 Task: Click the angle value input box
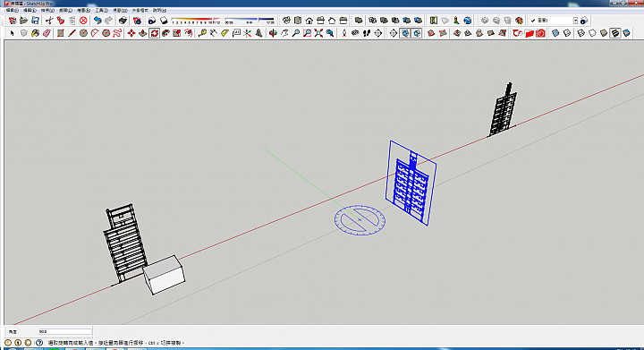click(65, 331)
